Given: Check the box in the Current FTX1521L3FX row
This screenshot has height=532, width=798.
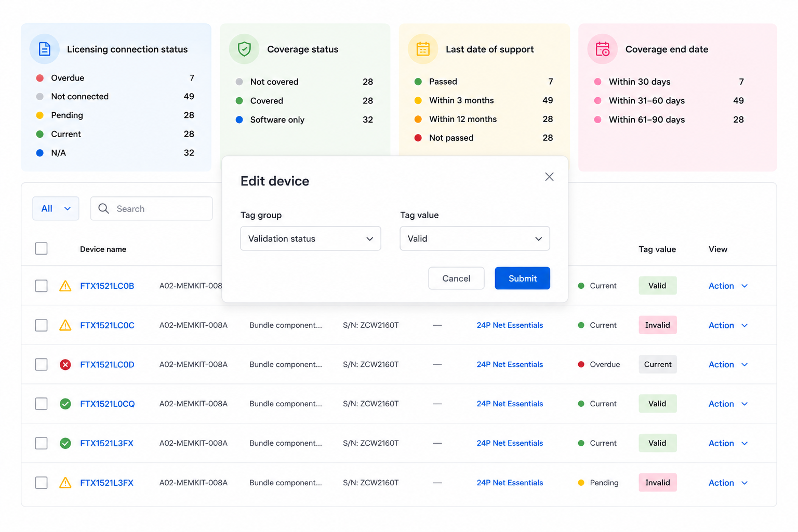Looking at the screenshot, I should pos(41,443).
